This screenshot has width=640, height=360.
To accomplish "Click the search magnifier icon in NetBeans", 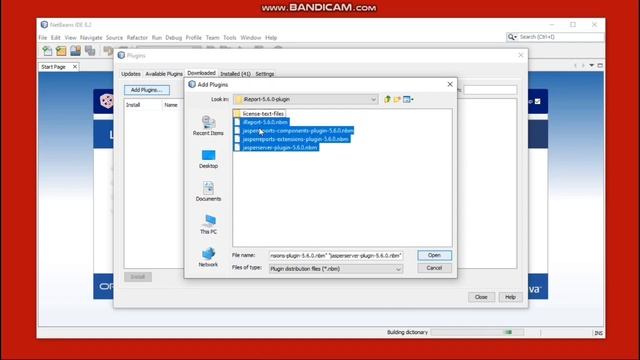I will (512, 37).
